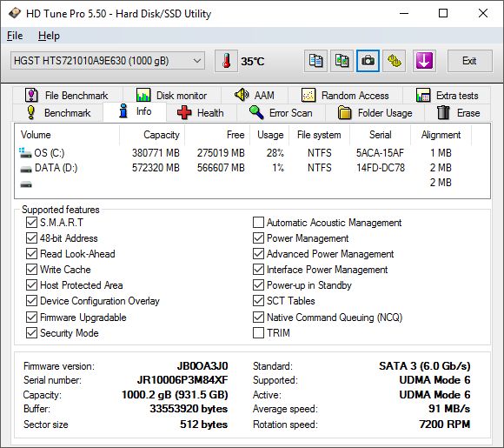504x448 pixels.
Task: Open the Folder Usage tab
Action: pyautogui.click(x=375, y=113)
